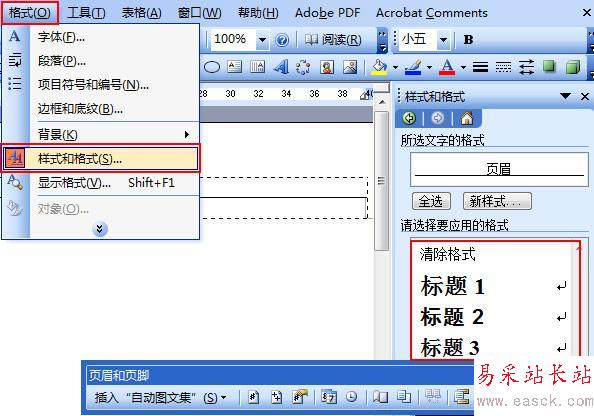
Task: Open the 帮助(H) menu
Action: [x=258, y=13]
